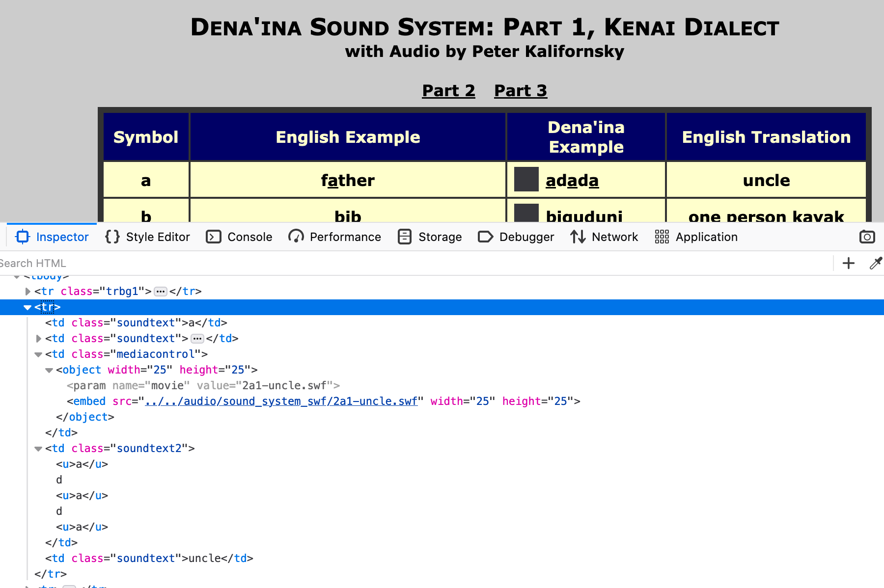The width and height of the screenshot is (884, 588).
Task: Open the Inspector tab
Action: coord(52,237)
